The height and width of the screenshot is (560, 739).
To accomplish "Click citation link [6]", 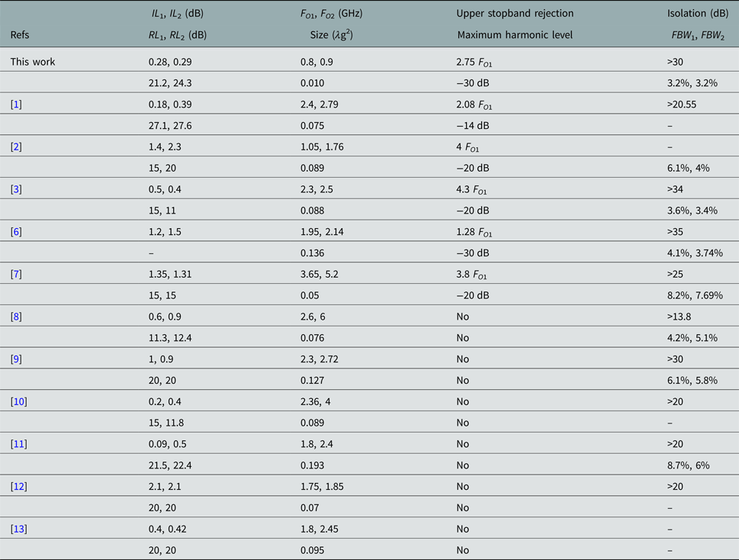I will pyautogui.click(x=16, y=231).
